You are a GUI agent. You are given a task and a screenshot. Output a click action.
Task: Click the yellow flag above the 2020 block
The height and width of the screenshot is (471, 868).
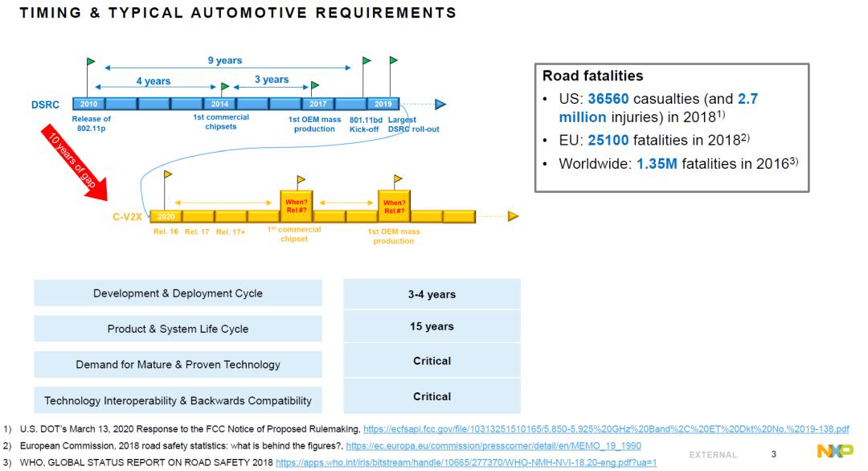point(168,173)
